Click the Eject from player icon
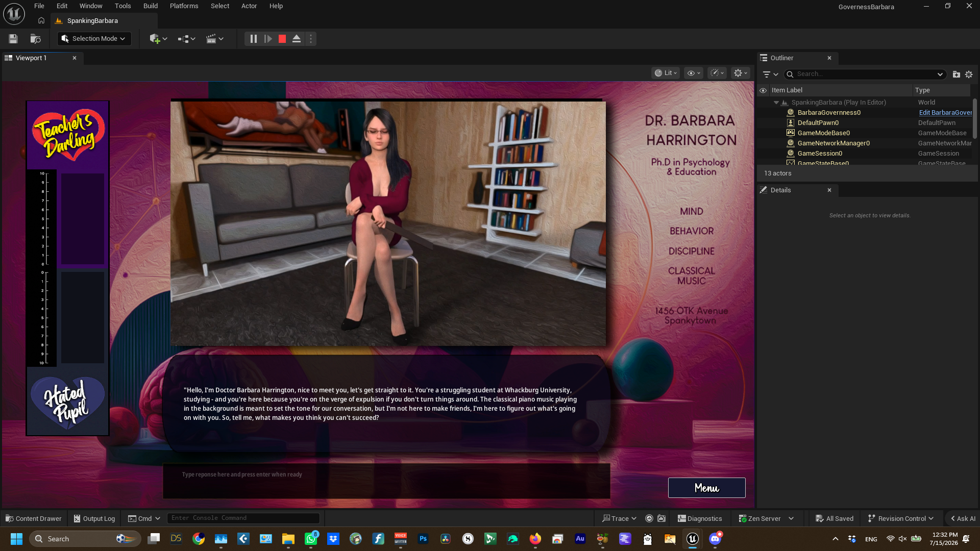 click(x=297, y=39)
